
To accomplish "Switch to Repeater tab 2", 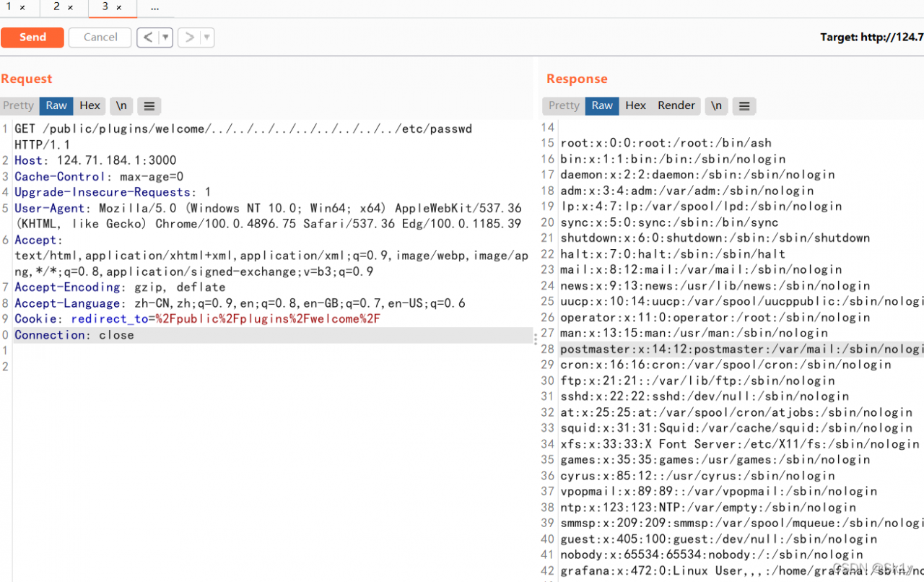I will coord(57,7).
